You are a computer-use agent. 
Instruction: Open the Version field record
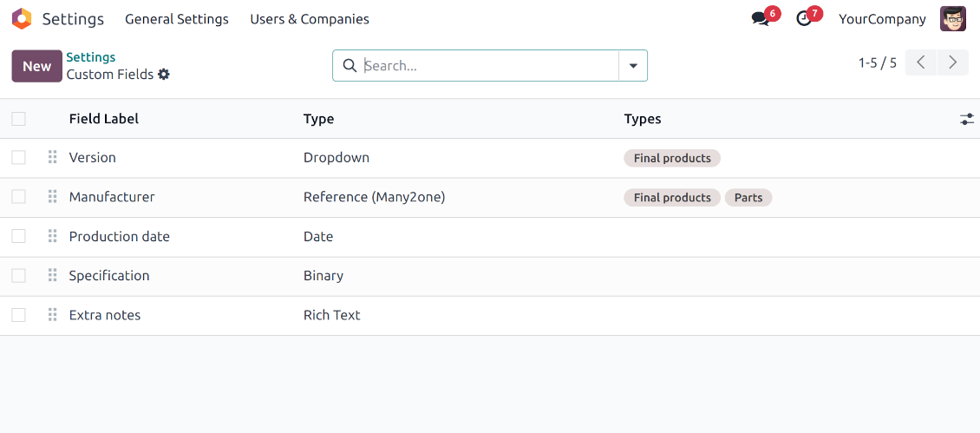coord(93,158)
